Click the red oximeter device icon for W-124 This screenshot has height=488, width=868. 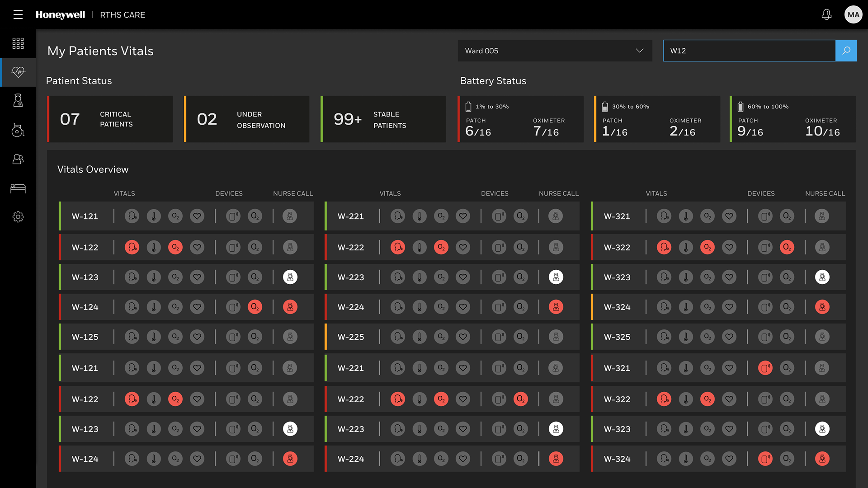point(255,307)
